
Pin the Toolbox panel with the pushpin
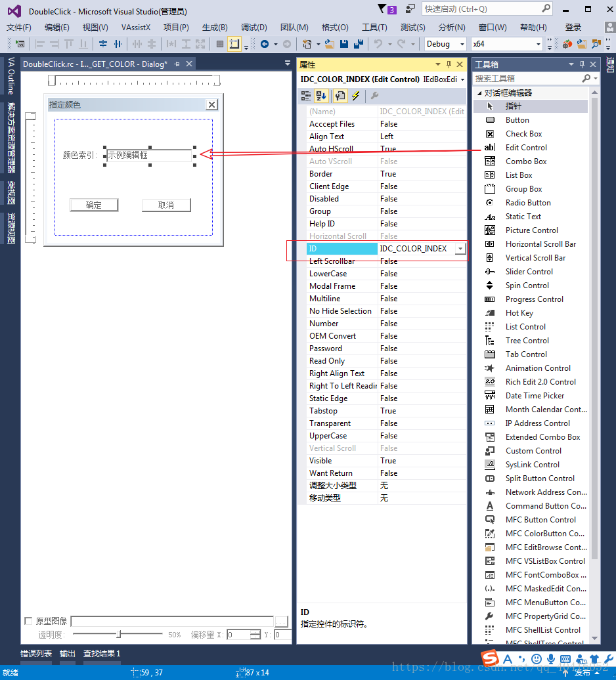(x=582, y=64)
